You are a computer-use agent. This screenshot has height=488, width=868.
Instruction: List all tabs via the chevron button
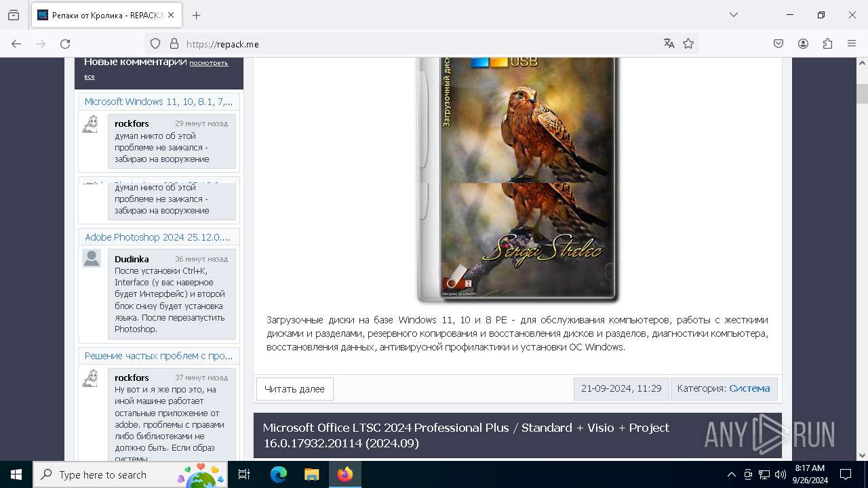click(734, 15)
